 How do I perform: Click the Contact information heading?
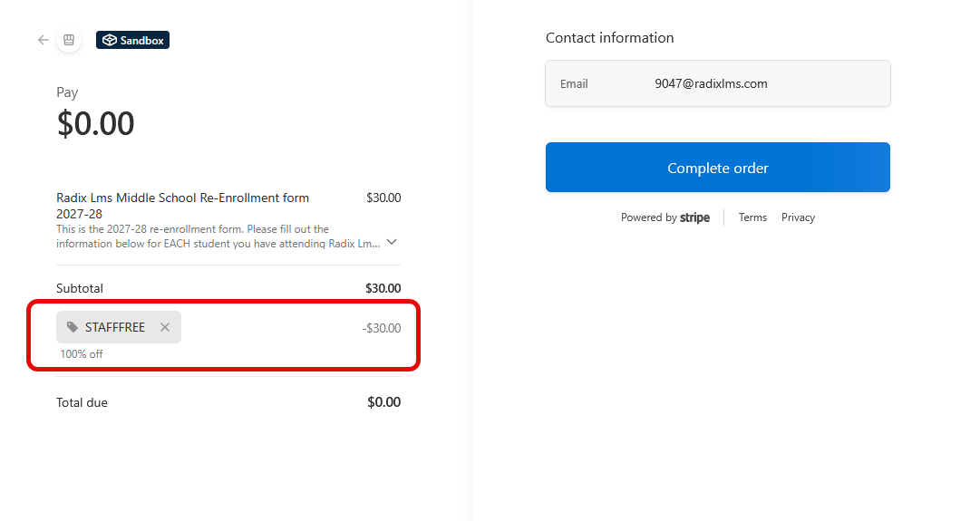609,38
